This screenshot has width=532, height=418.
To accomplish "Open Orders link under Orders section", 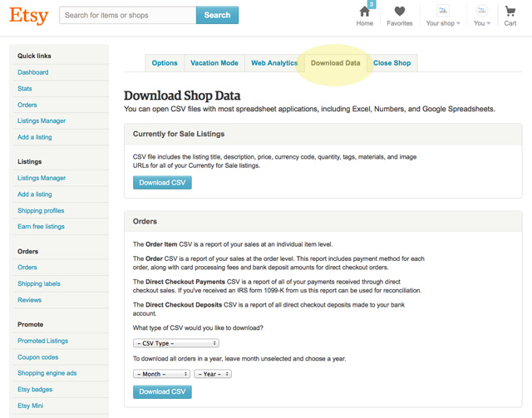I will tap(27, 268).
